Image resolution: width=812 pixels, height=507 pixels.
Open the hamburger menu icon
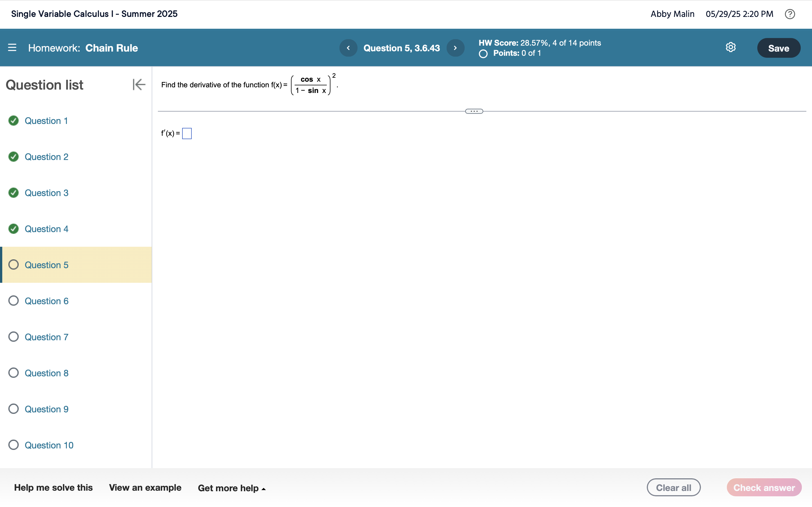coord(12,48)
